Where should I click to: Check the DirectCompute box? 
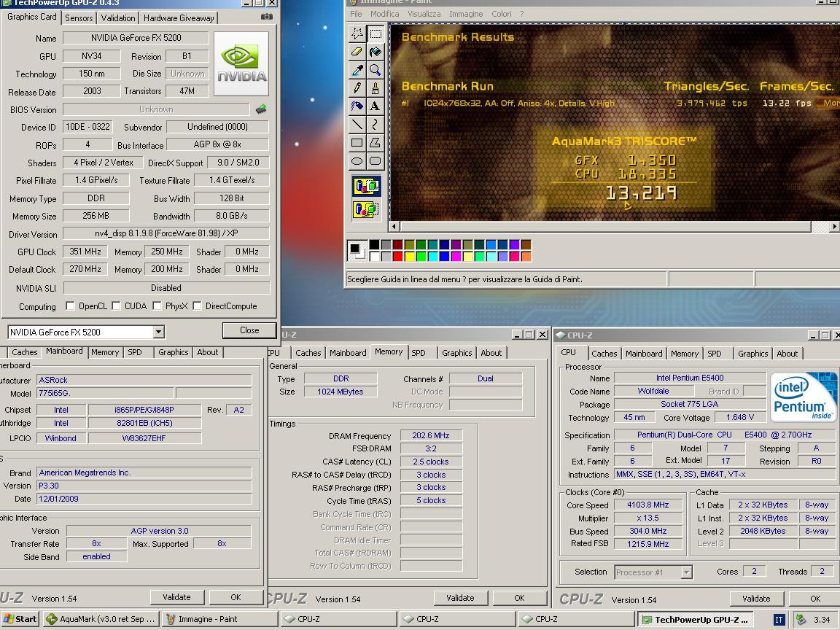click(x=197, y=306)
